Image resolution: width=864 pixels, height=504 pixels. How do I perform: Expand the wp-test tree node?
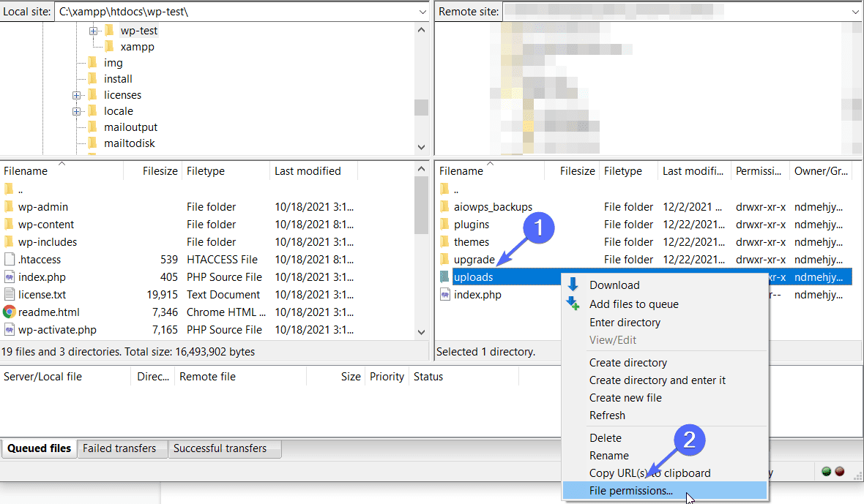pos(93,30)
